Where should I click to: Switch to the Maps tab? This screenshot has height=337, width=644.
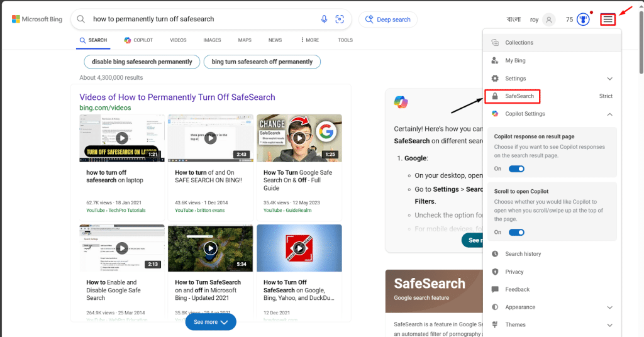pyautogui.click(x=245, y=40)
